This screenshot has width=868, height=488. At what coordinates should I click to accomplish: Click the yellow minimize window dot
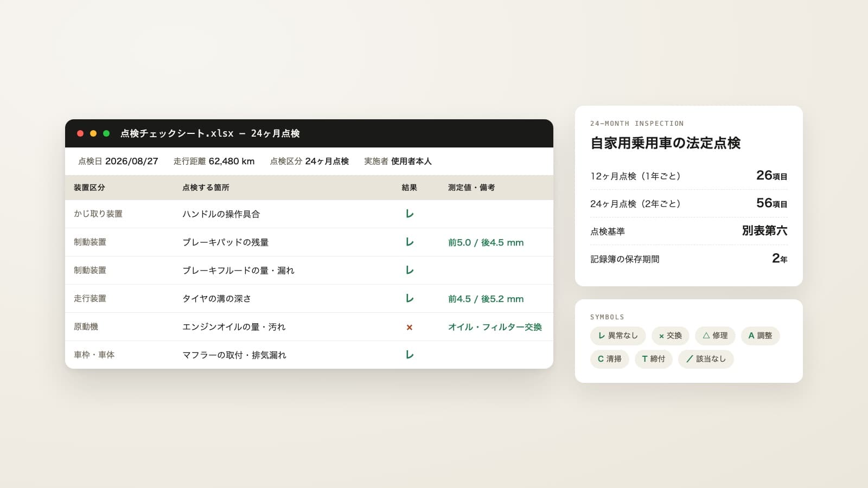pyautogui.click(x=93, y=133)
